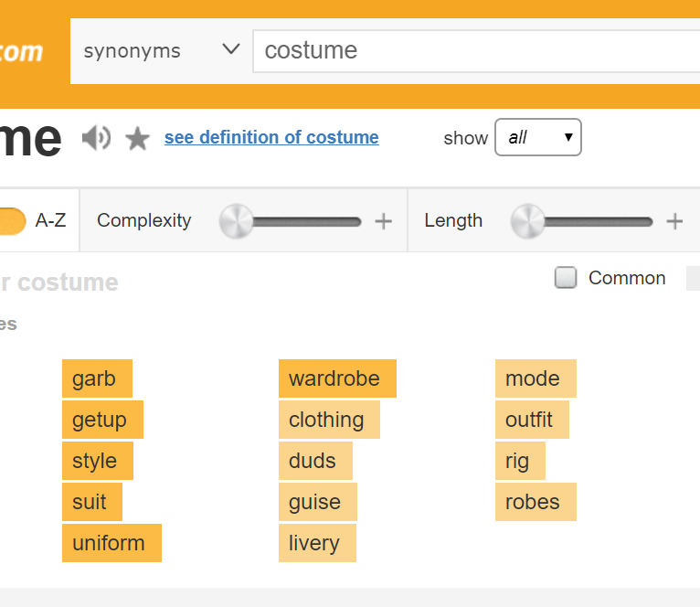Select the synonym outfit
700x607 pixels.
point(531,420)
